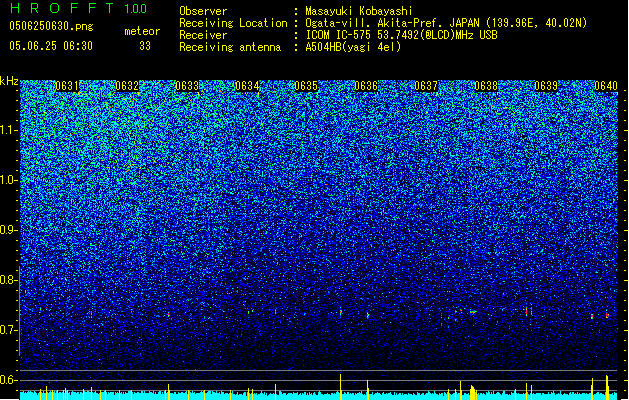Click the 1.1 frequency axis label
629x400 pixels.
(8, 131)
